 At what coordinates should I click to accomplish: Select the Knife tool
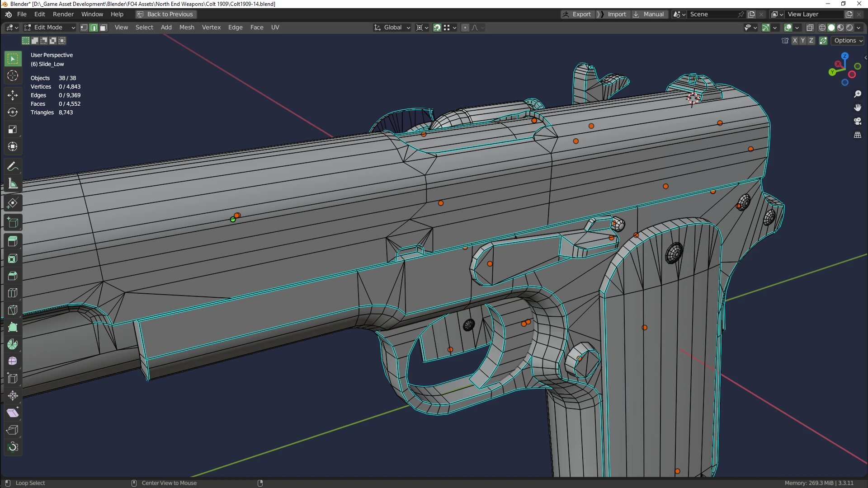pos(13,310)
